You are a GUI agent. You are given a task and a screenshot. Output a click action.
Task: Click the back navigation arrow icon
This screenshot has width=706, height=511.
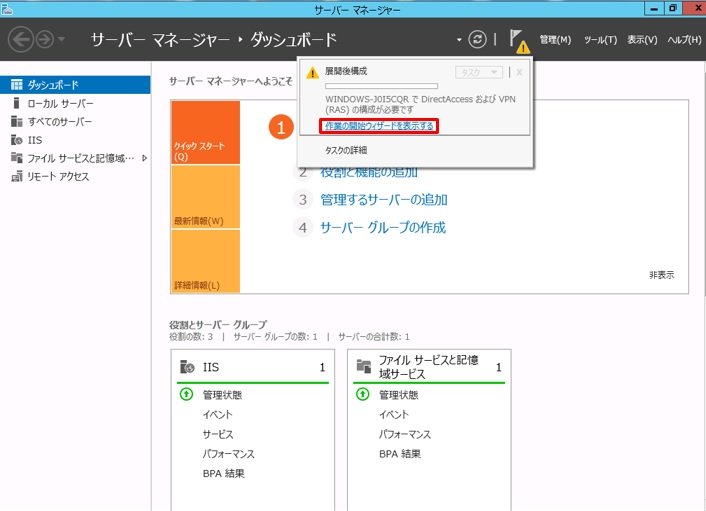pos(21,39)
